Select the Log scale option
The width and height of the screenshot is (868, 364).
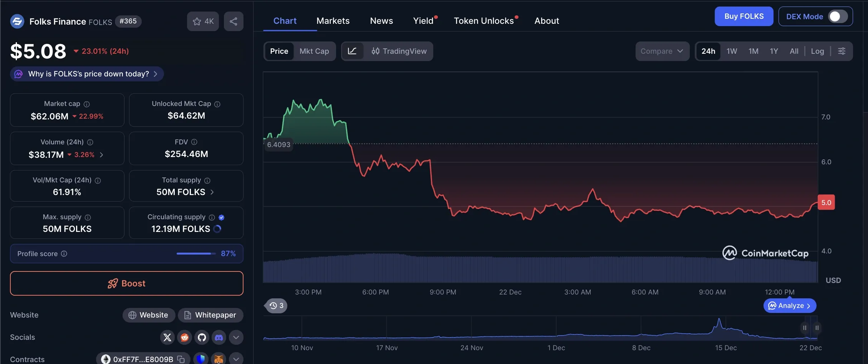tap(818, 51)
